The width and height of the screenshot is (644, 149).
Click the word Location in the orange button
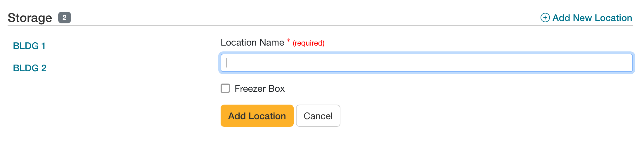267,116
